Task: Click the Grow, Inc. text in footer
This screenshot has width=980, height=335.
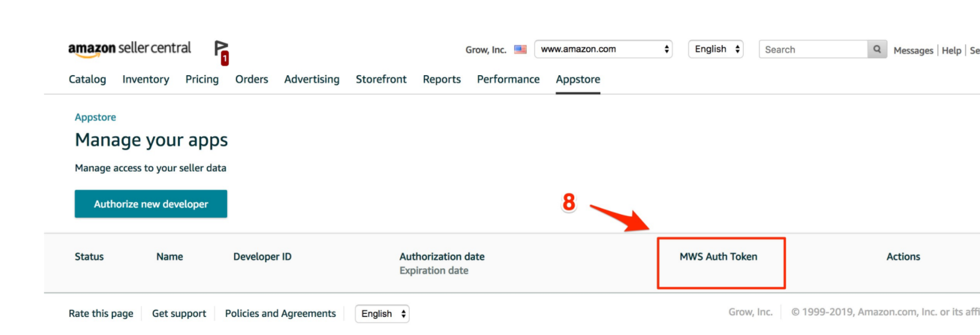Action: tap(750, 312)
